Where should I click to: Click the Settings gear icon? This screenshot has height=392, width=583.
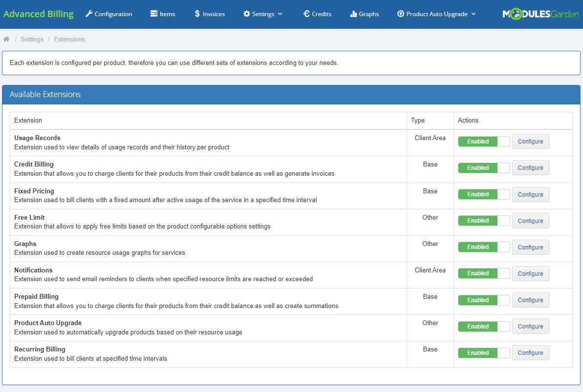246,14
